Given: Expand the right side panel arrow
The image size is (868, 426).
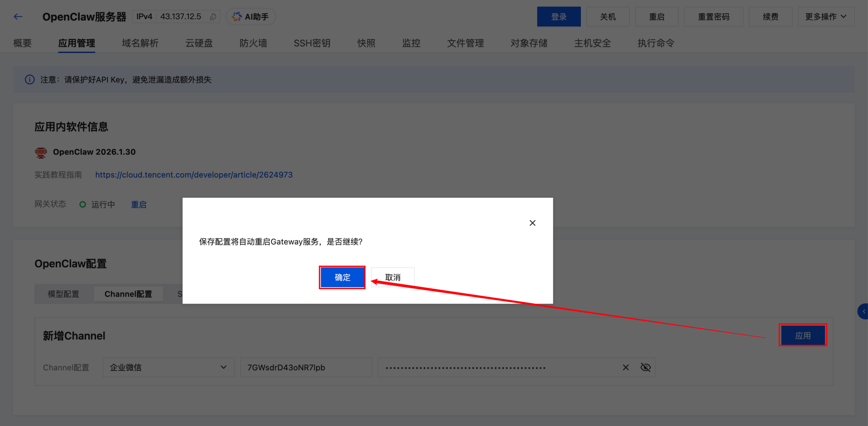Looking at the screenshot, I should 863,311.
